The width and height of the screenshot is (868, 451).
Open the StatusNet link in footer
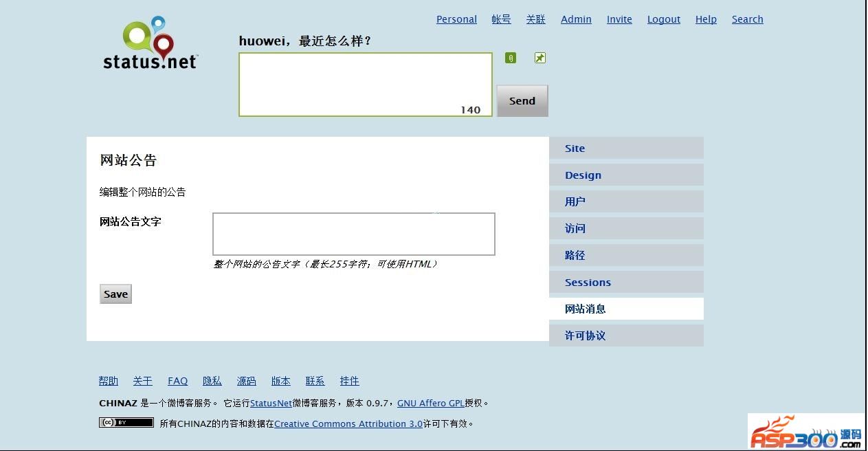point(271,404)
